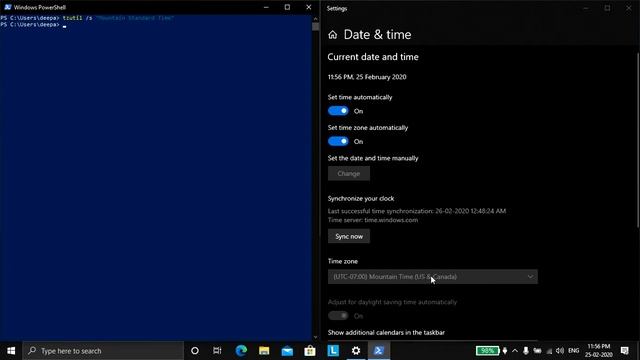Image resolution: width=640 pixels, height=360 pixels.
Task: Open Task View on the taskbar
Action: pyautogui.click(x=217, y=351)
